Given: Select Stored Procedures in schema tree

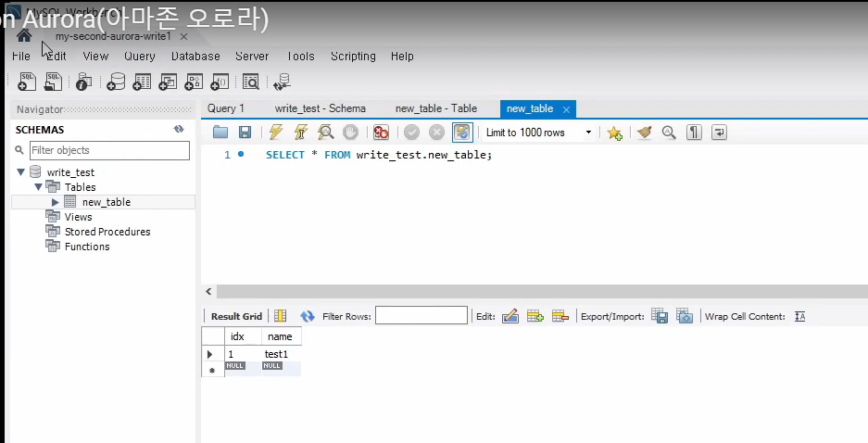Looking at the screenshot, I should pyautogui.click(x=107, y=232).
